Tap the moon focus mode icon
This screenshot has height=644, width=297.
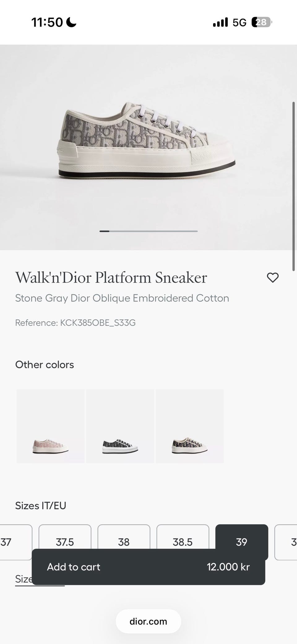tap(71, 22)
